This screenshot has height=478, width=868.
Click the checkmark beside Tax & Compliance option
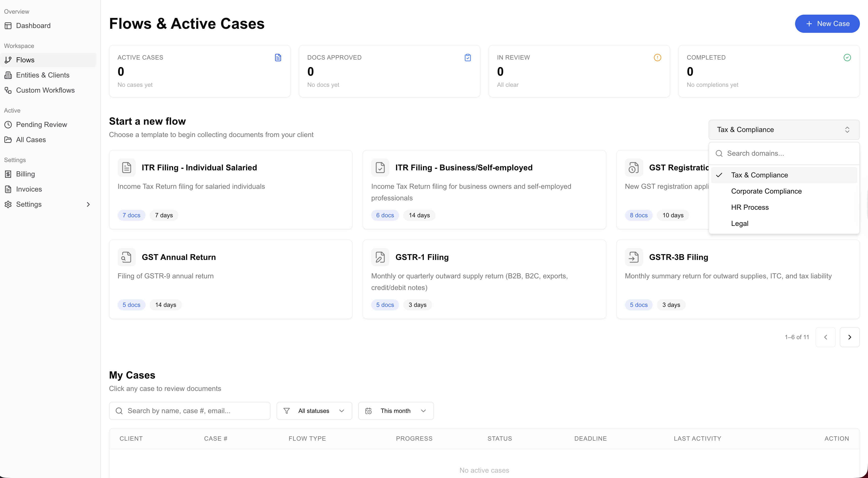pos(719,175)
